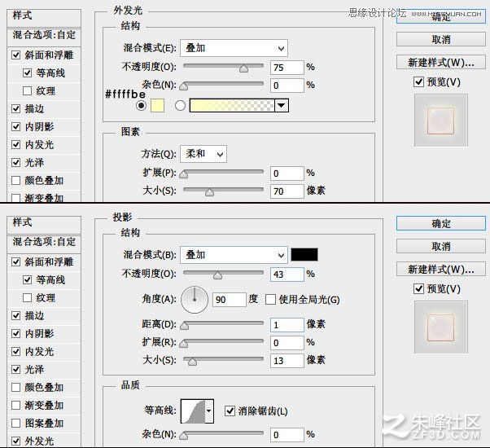The image size is (490, 448).
Task: Click the yellow-to-transparent gradient bar
Action: (x=232, y=105)
